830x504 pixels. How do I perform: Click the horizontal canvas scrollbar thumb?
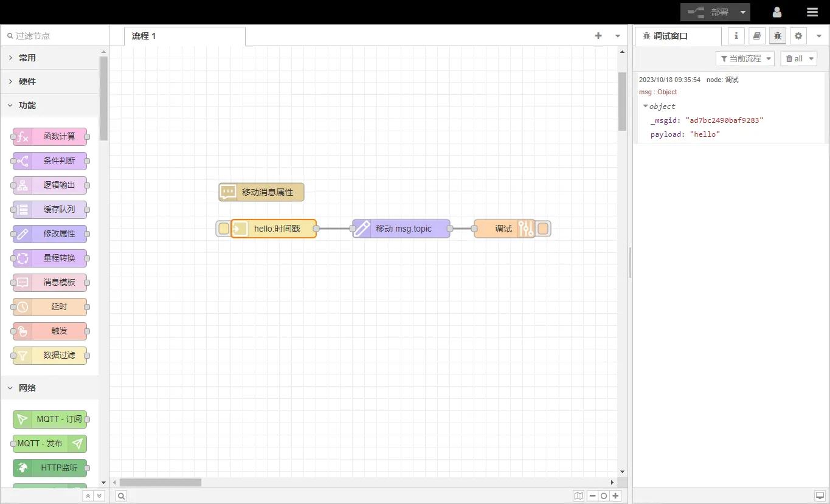[160, 482]
